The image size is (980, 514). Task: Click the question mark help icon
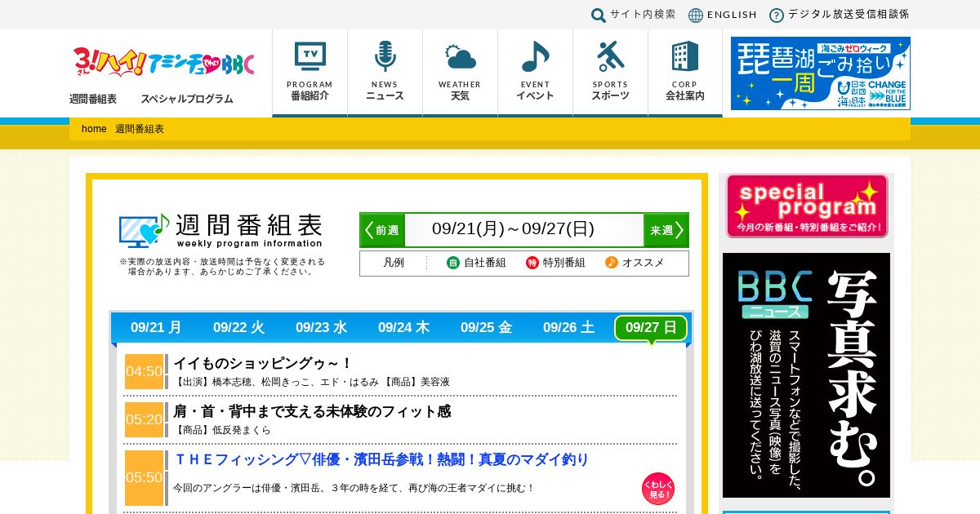click(777, 15)
